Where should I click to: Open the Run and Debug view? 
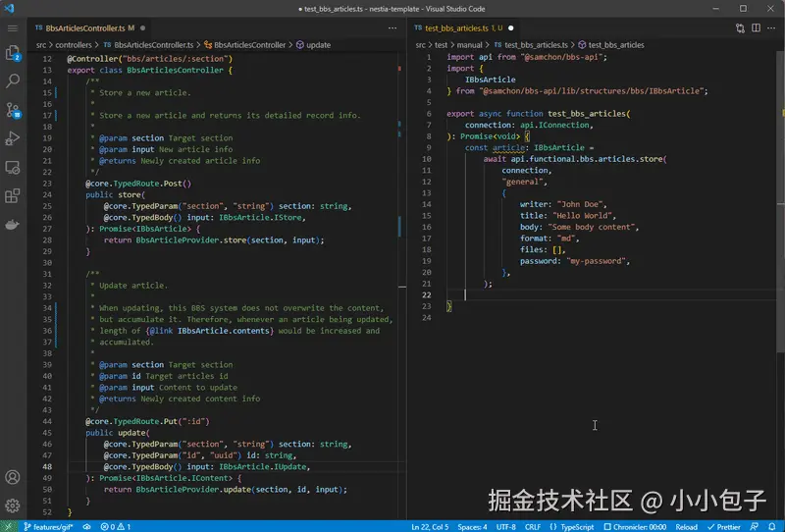13,138
